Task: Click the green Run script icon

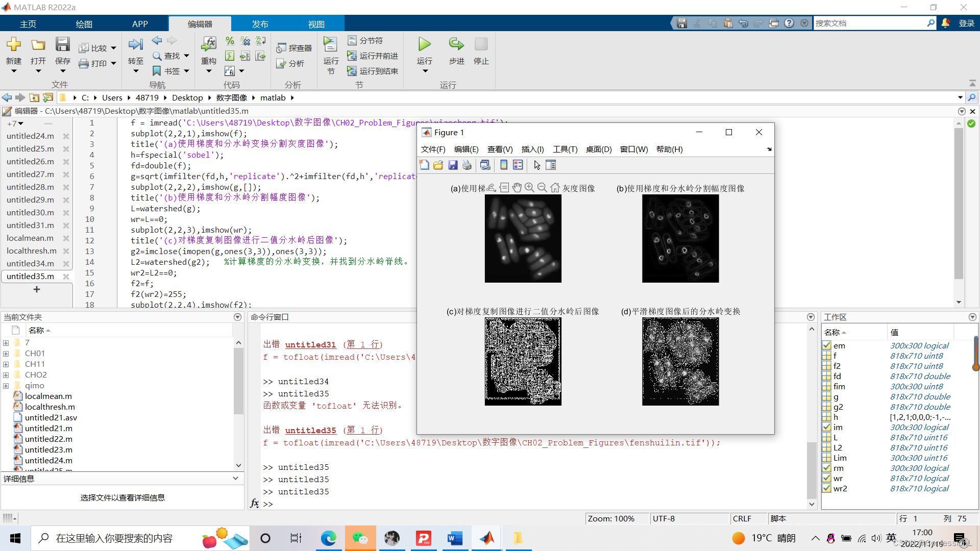Action: (x=424, y=45)
